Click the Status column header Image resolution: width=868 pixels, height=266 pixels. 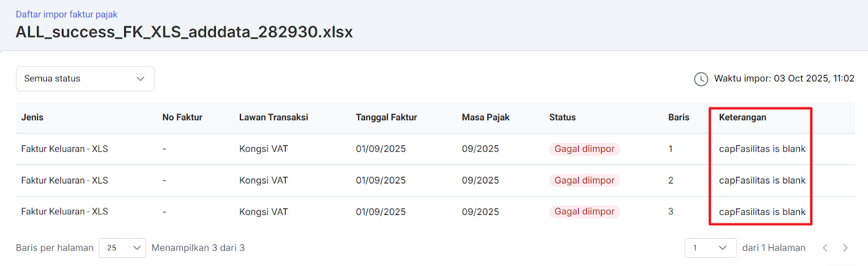pos(562,117)
